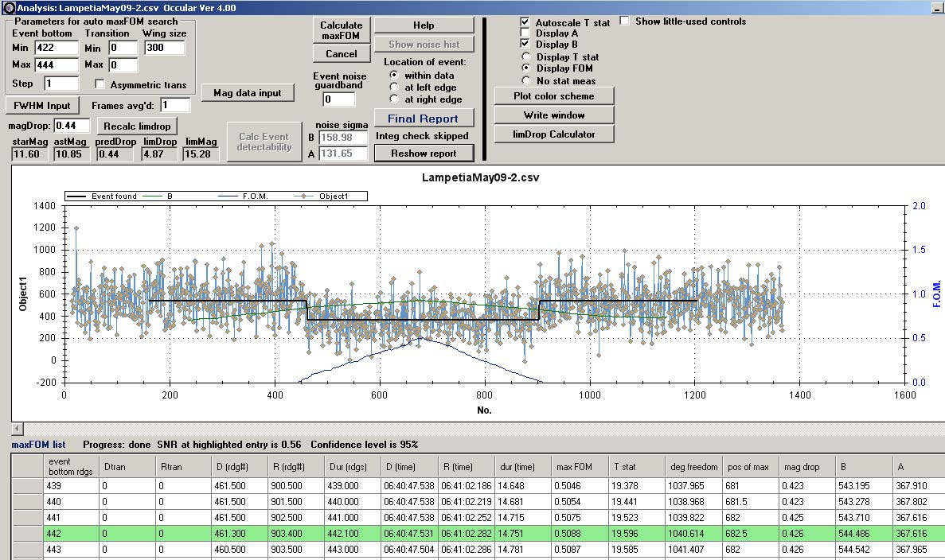Uncheck the Display B checkbox
Viewport: 945px width, 560px height.
coord(525,44)
